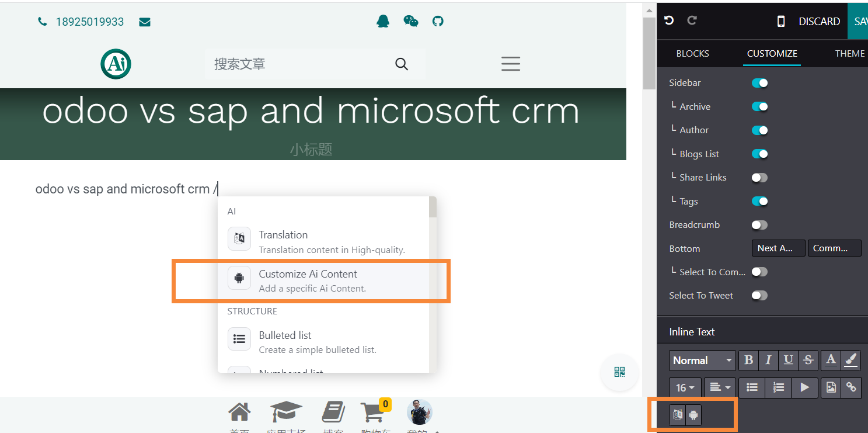
Task: Click the envelope email icon in header
Action: [x=145, y=22]
